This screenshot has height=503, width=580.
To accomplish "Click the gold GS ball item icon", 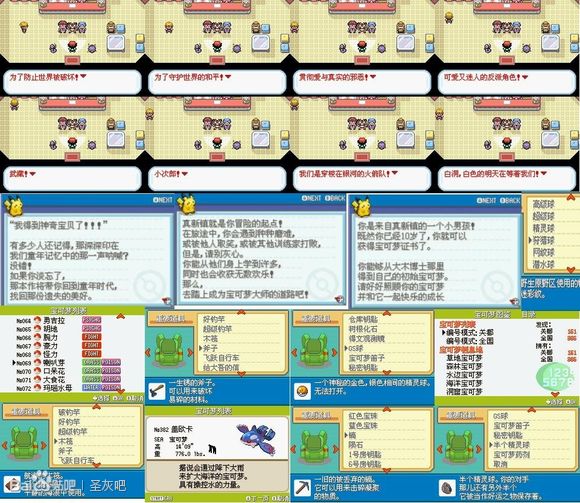I will pos(302,391).
